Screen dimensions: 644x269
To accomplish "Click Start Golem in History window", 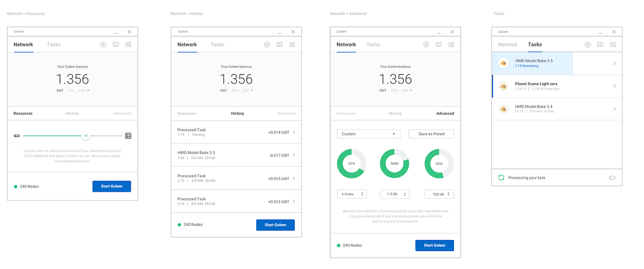I will click(276, 225).
